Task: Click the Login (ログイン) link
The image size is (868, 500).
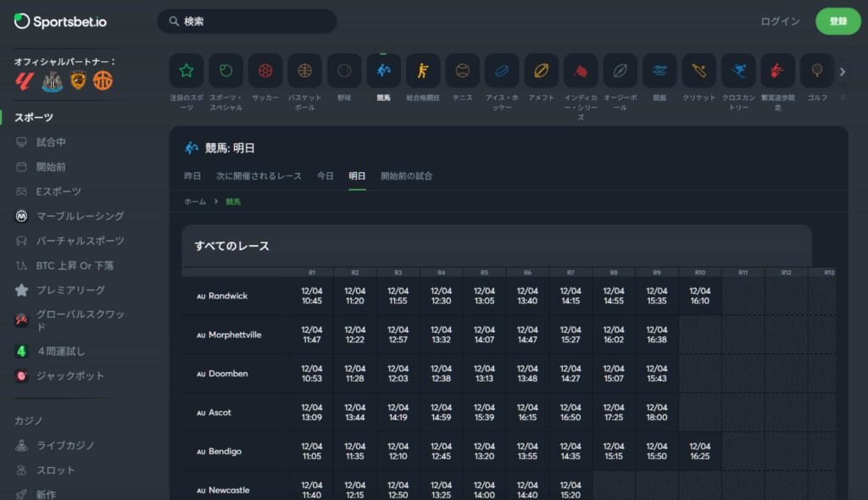Action: [780, 21]
